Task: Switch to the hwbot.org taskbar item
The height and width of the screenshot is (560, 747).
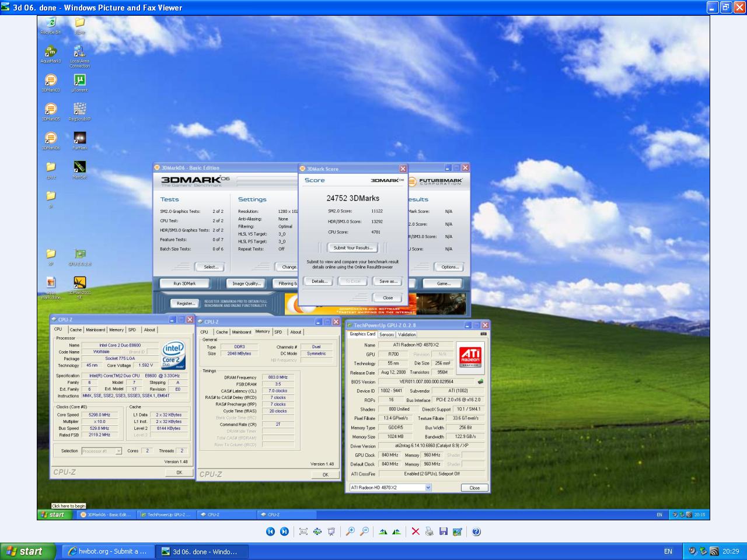Action: coord(109,551)
